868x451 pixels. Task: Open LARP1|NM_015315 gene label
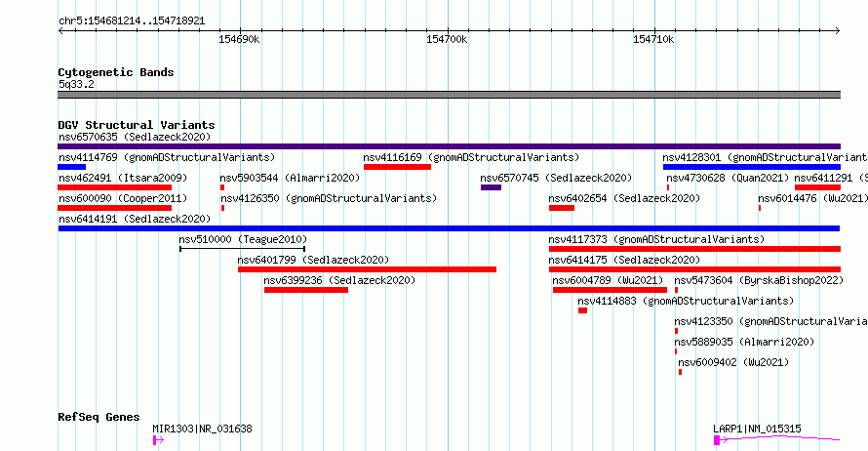point(757,429)
